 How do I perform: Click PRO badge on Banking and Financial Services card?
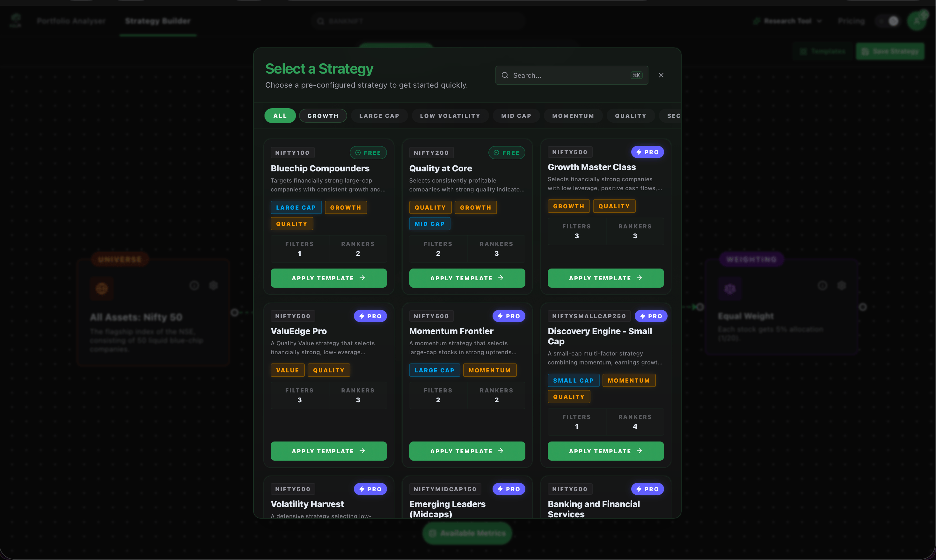tap(647, 489)
